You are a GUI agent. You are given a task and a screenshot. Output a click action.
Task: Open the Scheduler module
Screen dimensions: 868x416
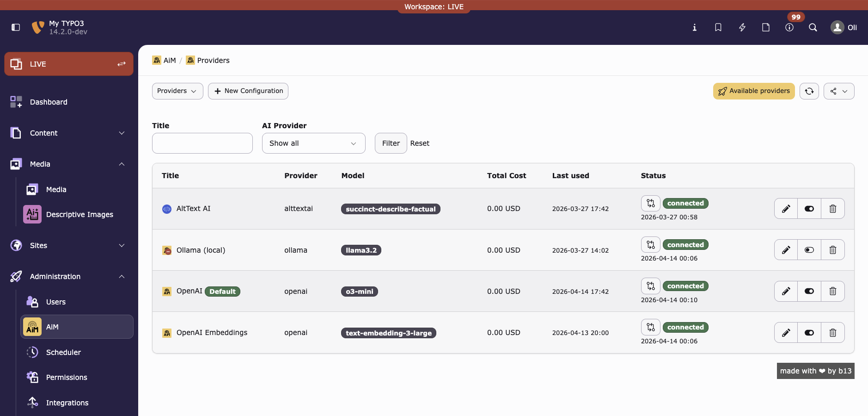pos(63,352)
